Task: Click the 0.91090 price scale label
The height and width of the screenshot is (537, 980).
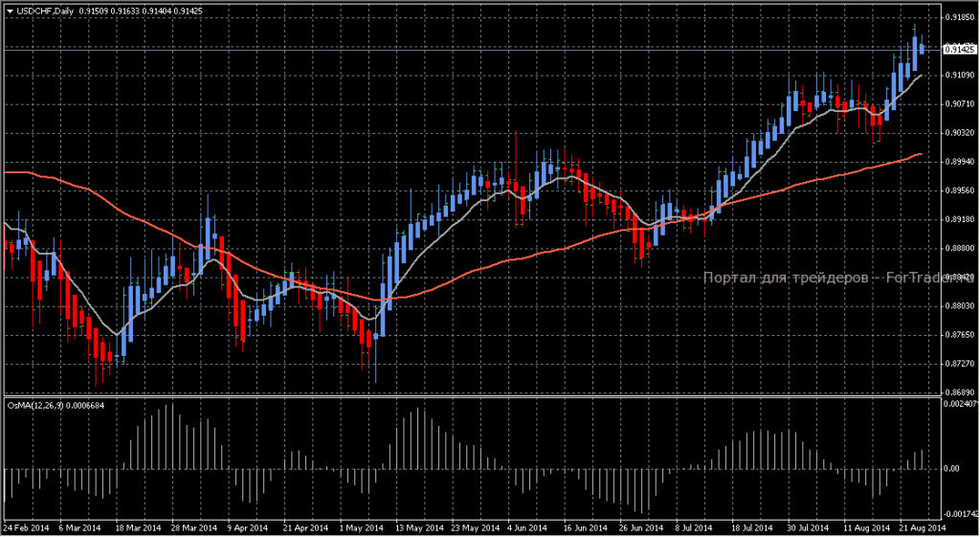Action: (x=961, y=76)
